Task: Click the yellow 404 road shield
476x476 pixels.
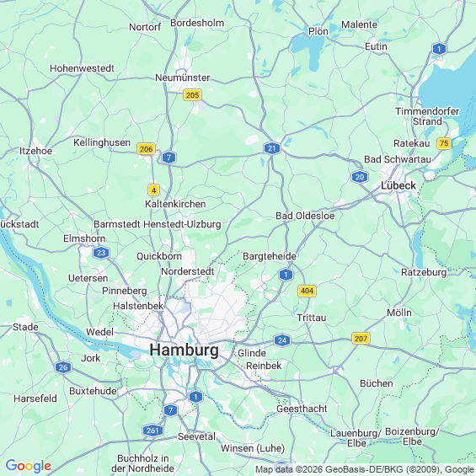Action: pos(308,291)
